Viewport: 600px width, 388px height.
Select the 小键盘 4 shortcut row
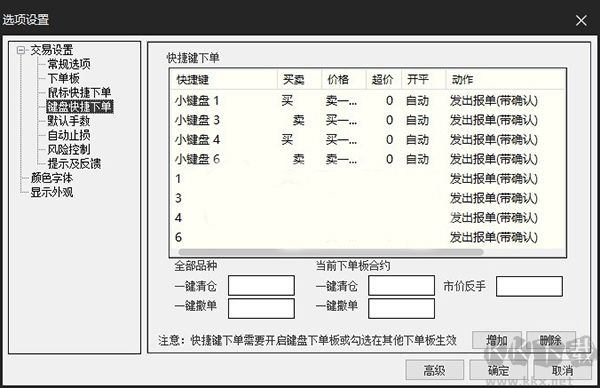(x=368, y=140)
